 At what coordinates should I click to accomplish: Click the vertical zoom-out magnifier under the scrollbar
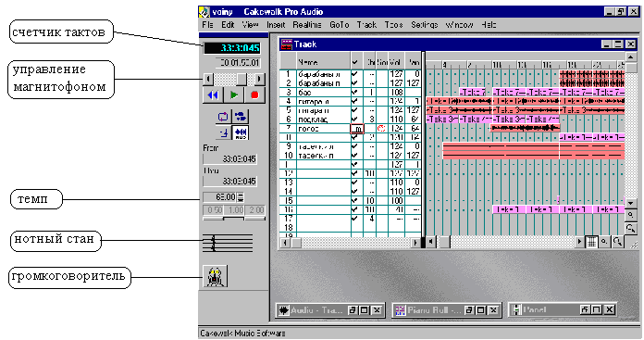[631, 215]
